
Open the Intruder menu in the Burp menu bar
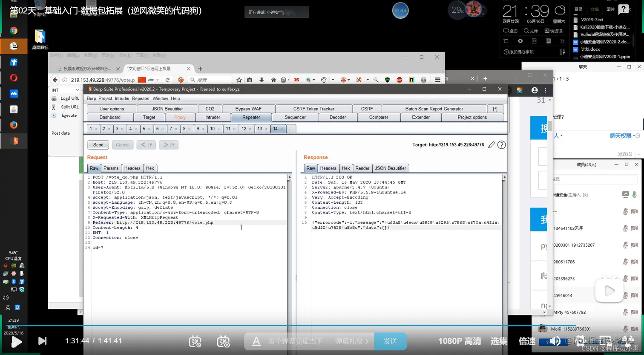(x=122, y=98)
